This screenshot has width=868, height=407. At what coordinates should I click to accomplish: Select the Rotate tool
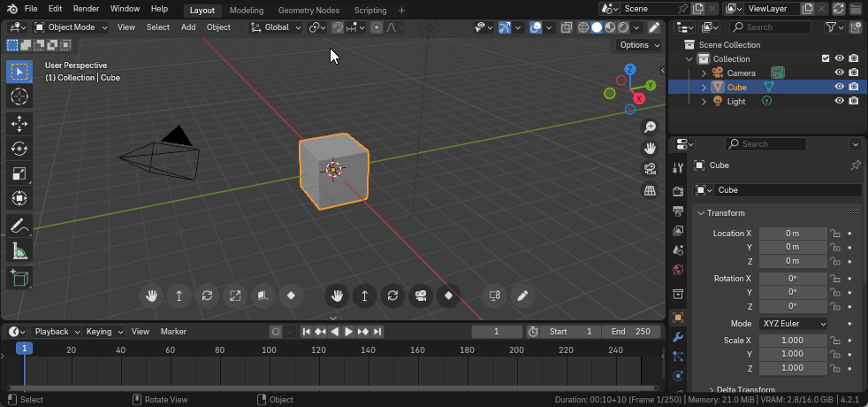19,149
